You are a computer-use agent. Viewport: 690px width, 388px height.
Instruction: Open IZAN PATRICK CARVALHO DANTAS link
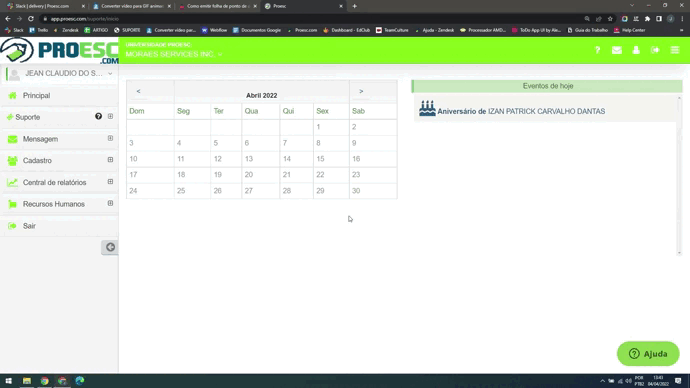point(546,111)
